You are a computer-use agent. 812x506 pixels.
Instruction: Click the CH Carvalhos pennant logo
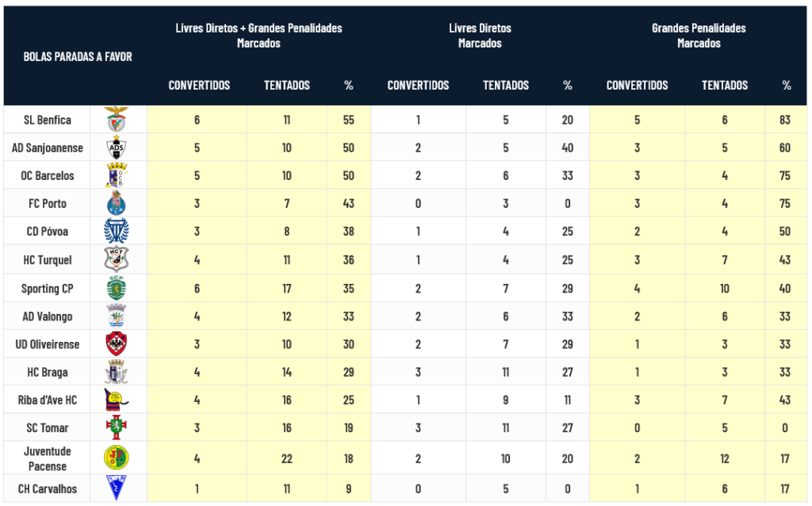(116, 488)
